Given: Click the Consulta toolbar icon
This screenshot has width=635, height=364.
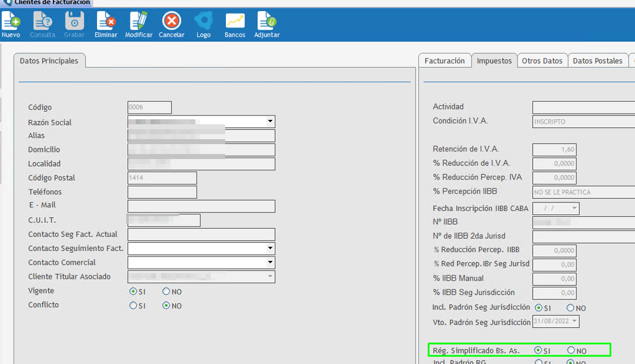Looking at the screenshot, I should (42, 24).
